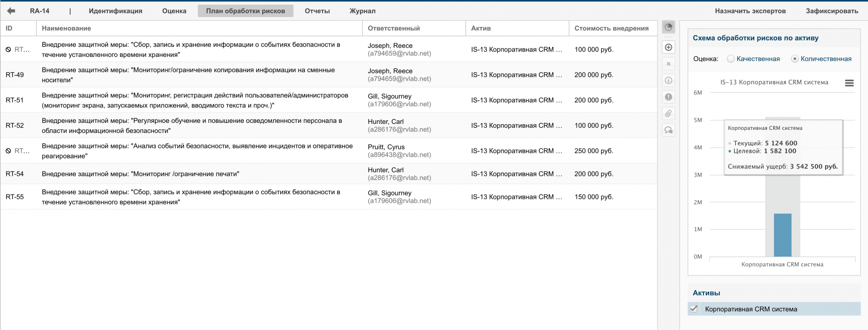Click the exclamation mark icon
Viewport: 868px width, 330px height.
(x=668, y=97)
